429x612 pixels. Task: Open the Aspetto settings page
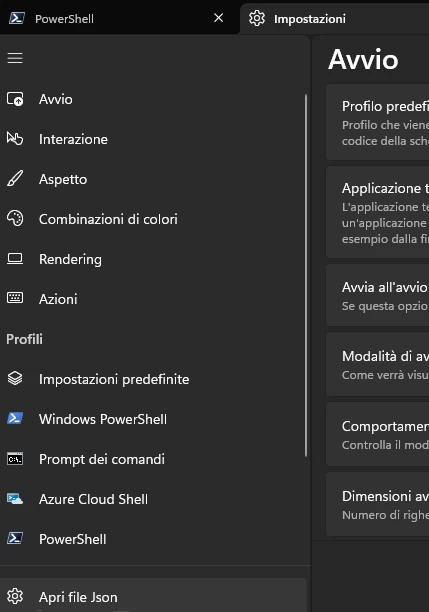(x=153, y=179)
